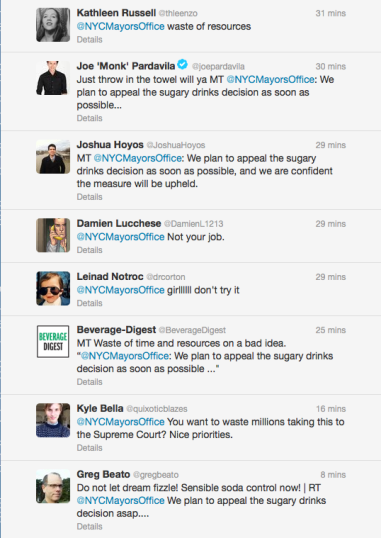The image size is (381, 538).
Task: Click Damien Lucchese's profile avatar
Action: point(53,235)
